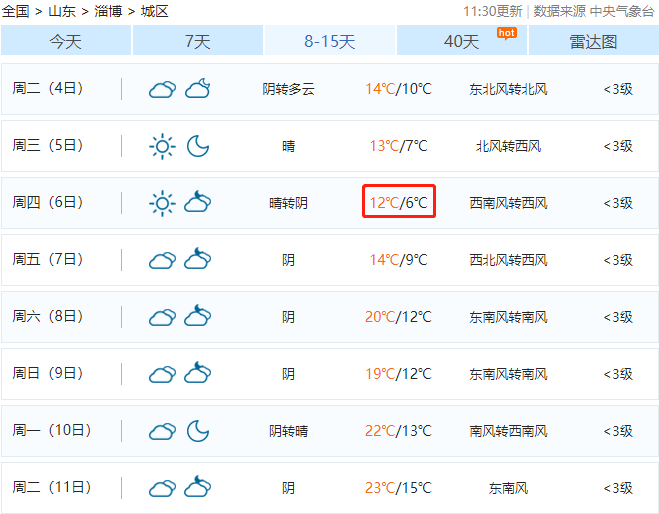Click the 22℃/13℃ temperature
The width and height of the screenshot is (659, 514).
pyautogui.click(x=398, y=431)
